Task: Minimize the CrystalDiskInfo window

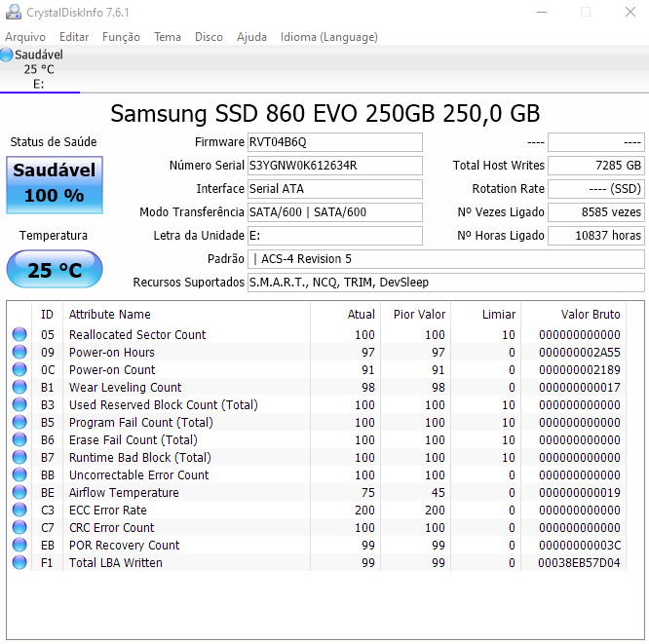Action: pos(542,12)
